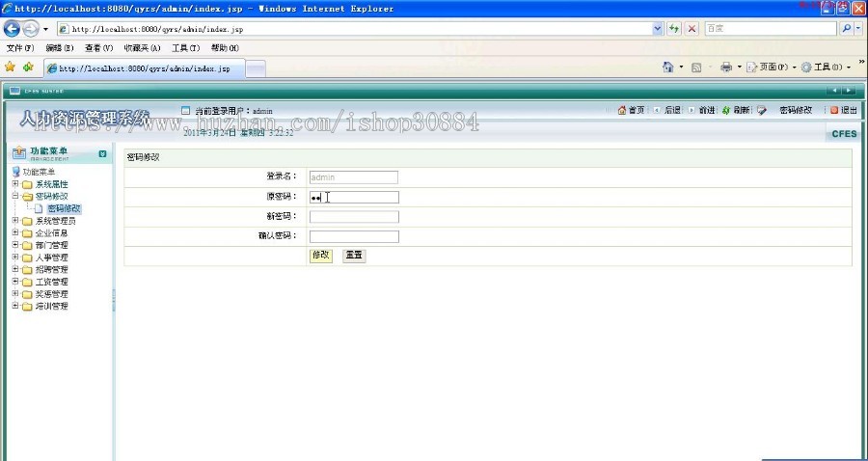Open the IE recent pages dropdown arrow

click(x=45, y=29)
